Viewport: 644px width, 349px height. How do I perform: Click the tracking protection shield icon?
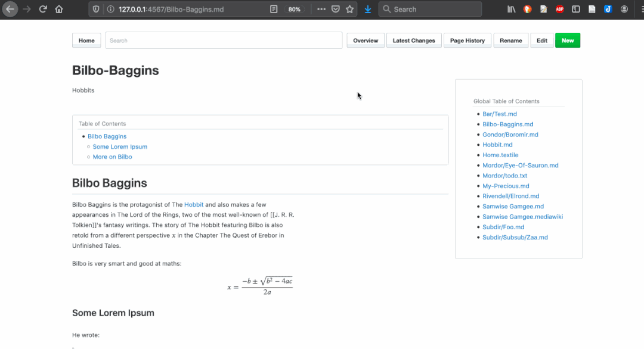click(96, 9)
